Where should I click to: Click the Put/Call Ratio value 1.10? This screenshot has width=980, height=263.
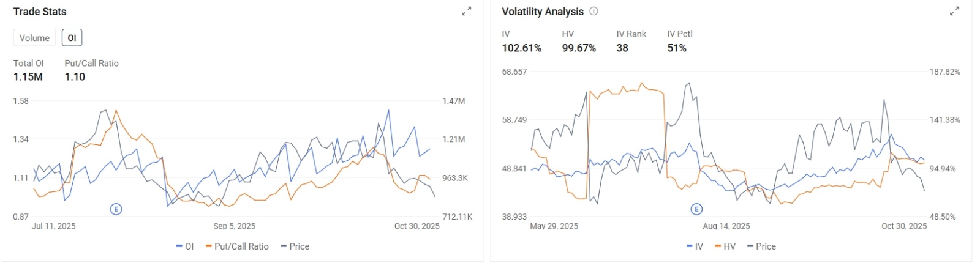pos(75,77)
